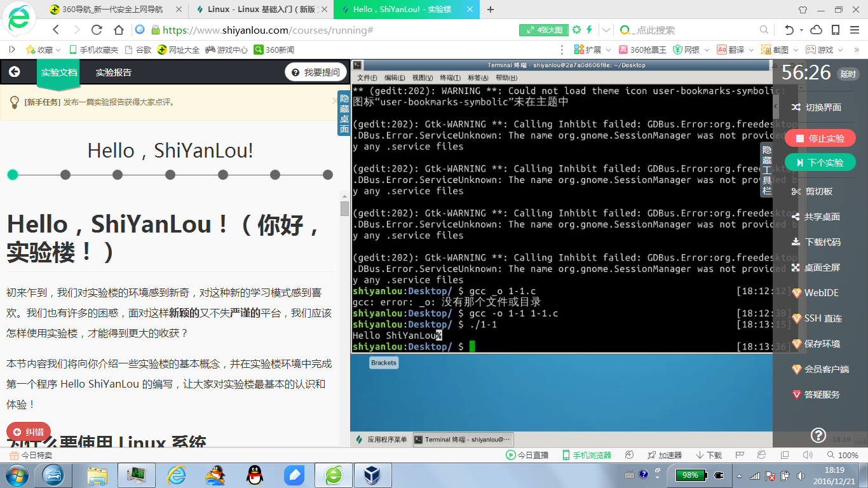Open terminal 视图(V) menu
Screen dimensions: 868x488
[423, 78]
